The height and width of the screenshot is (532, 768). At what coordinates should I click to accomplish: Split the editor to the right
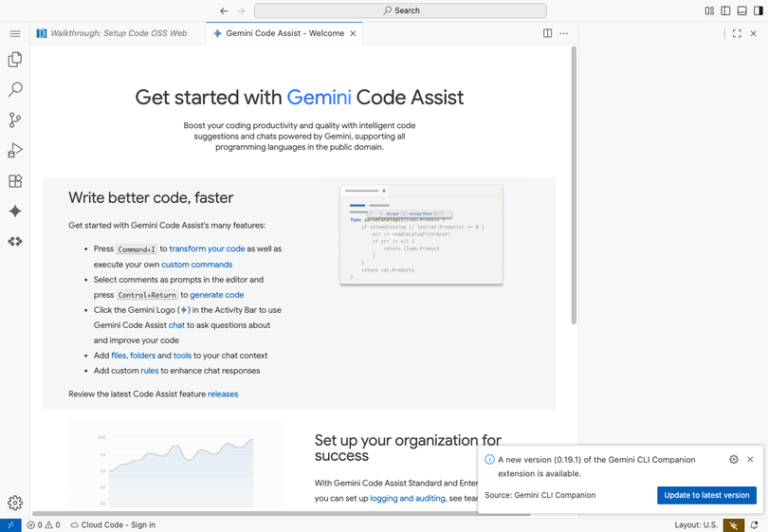pos(548,33)
